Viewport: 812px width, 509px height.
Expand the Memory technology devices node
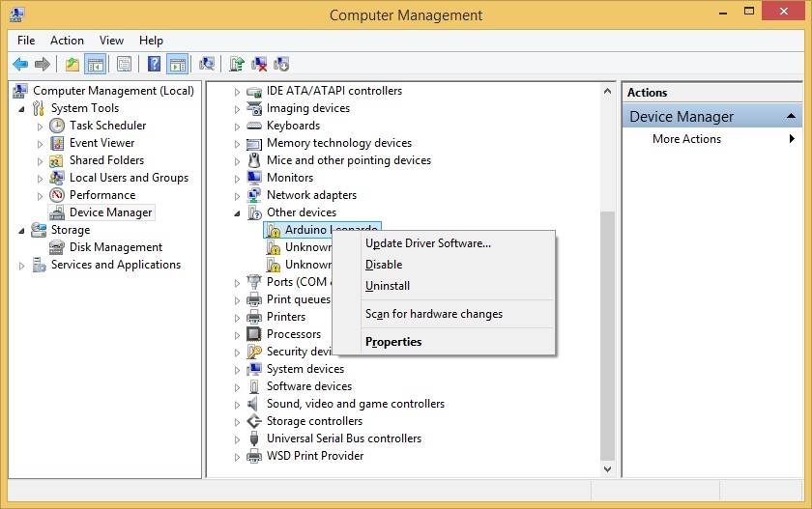237,144
